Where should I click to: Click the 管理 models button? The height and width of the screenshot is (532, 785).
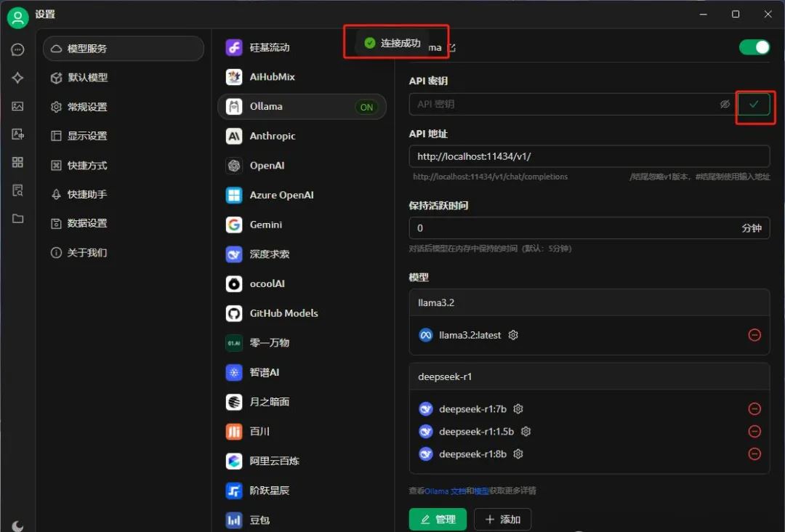pos(438,520)
